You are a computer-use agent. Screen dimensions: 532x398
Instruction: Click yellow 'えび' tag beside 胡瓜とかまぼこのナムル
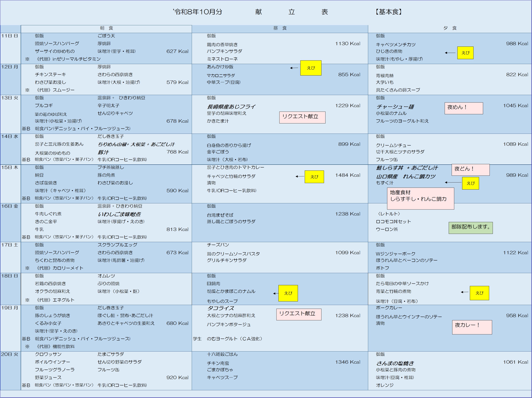(288, 293)
